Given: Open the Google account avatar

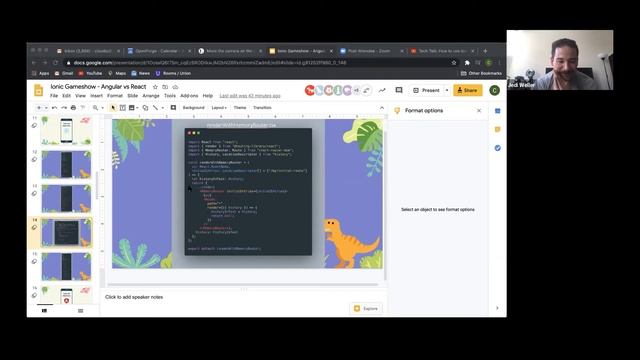Looking at the screenshot, I should click(x=494, y=90).
